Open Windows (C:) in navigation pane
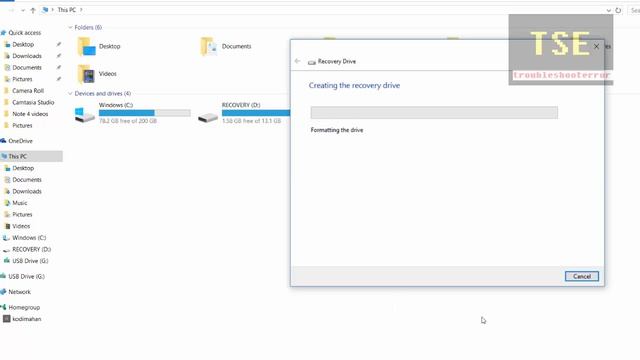This screenshot has height=360, width=640. [x=29, y=238]
